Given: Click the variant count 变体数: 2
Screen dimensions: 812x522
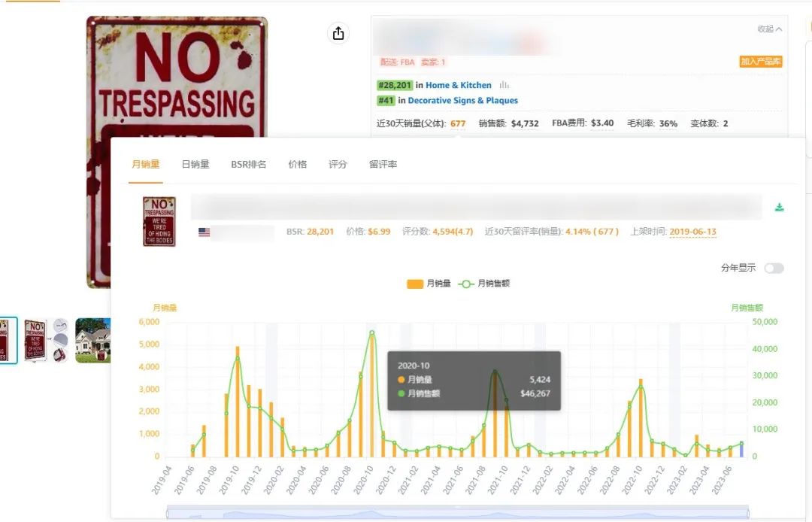Looking at the screenshot, I should click(x=709, y=123).
